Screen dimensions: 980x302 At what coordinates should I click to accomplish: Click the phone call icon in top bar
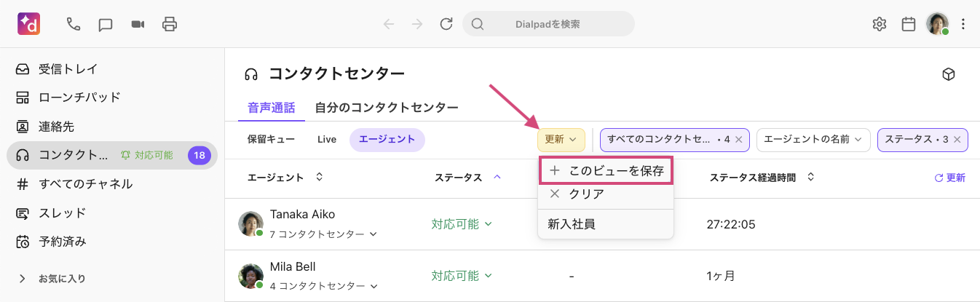[74, 24]
